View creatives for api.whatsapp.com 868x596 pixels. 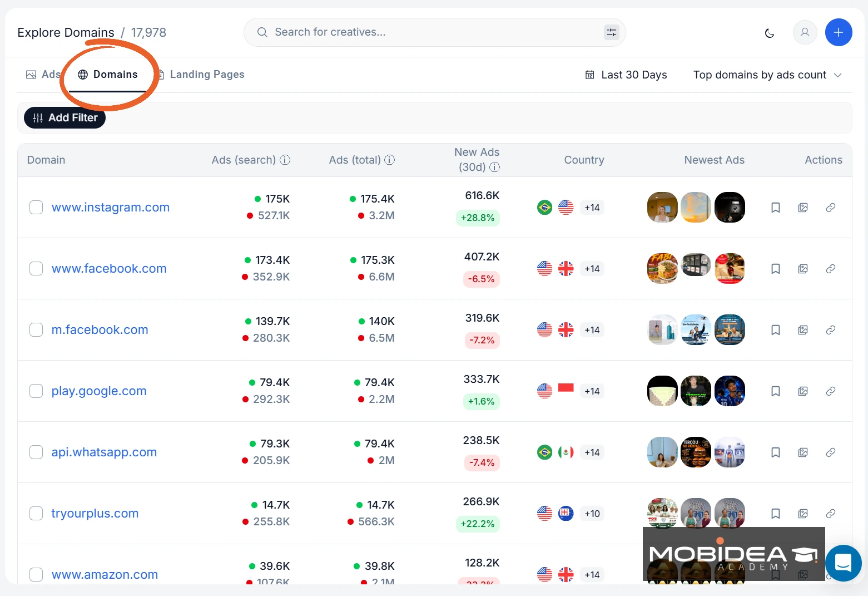(803, 452)
